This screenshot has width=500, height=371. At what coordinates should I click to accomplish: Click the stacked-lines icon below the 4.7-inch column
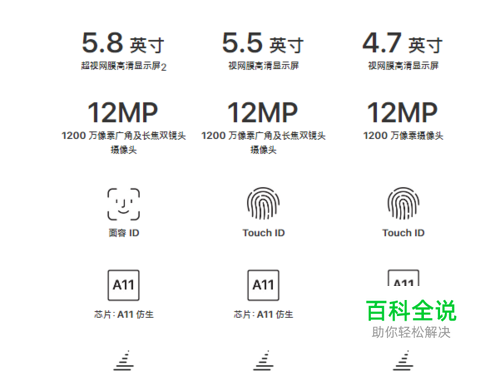coord(403,360)
